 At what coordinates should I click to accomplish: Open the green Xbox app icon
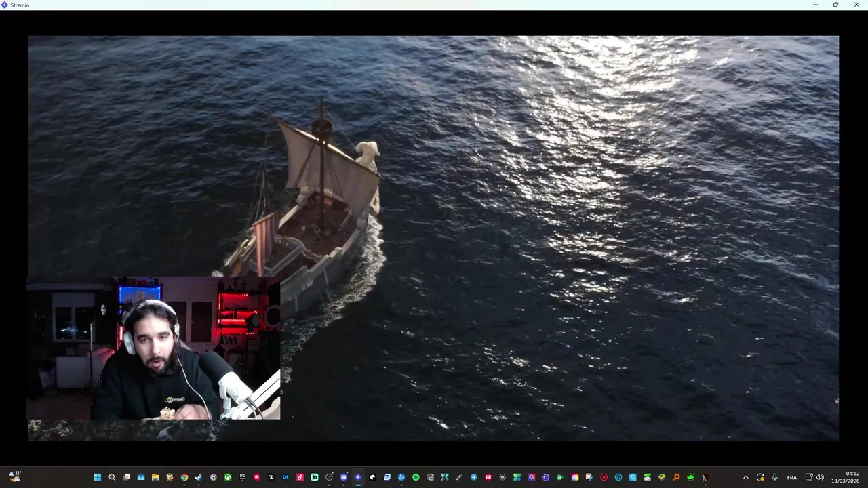[228, 477]
